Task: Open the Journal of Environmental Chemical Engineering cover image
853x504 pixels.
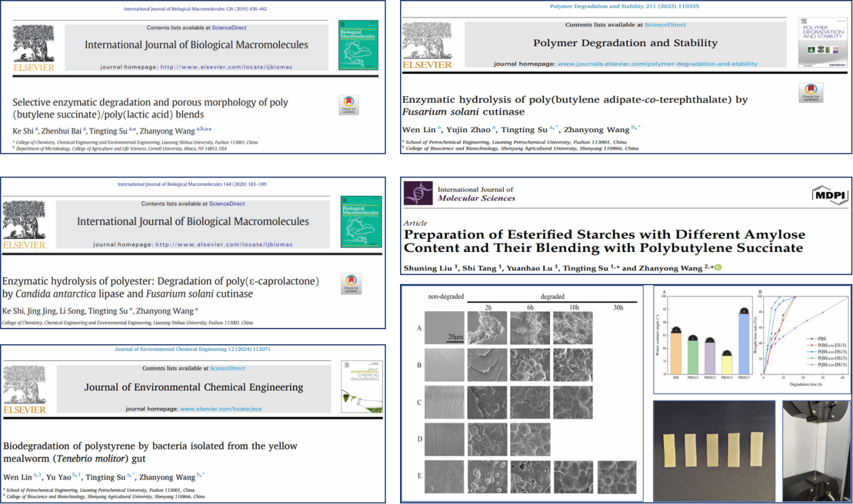Action: click(x=361, y=386)
